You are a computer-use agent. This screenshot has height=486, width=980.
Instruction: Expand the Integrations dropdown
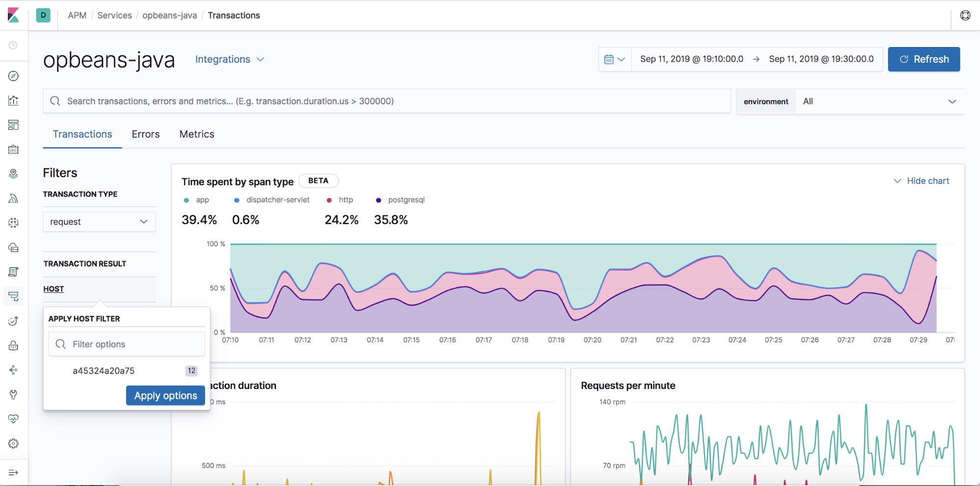point(229,59)
